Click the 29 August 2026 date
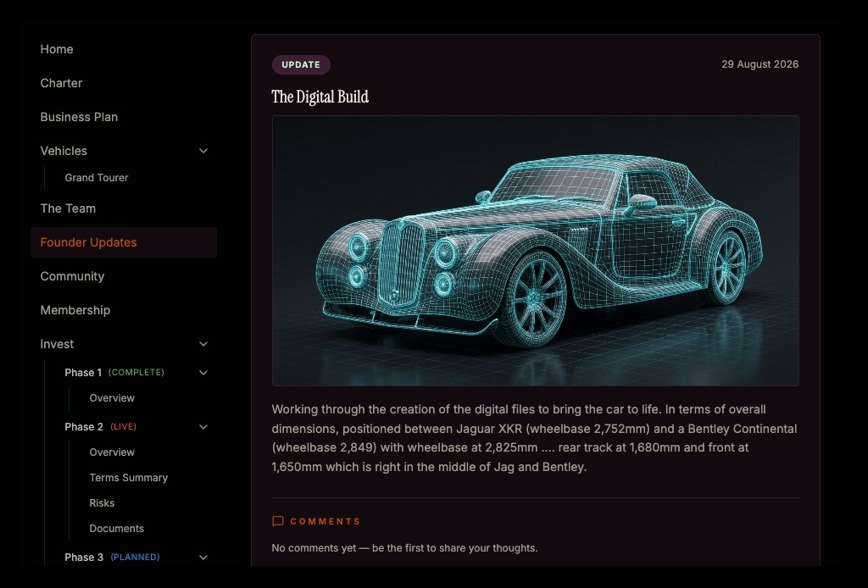868x588 pixels. 759,64
